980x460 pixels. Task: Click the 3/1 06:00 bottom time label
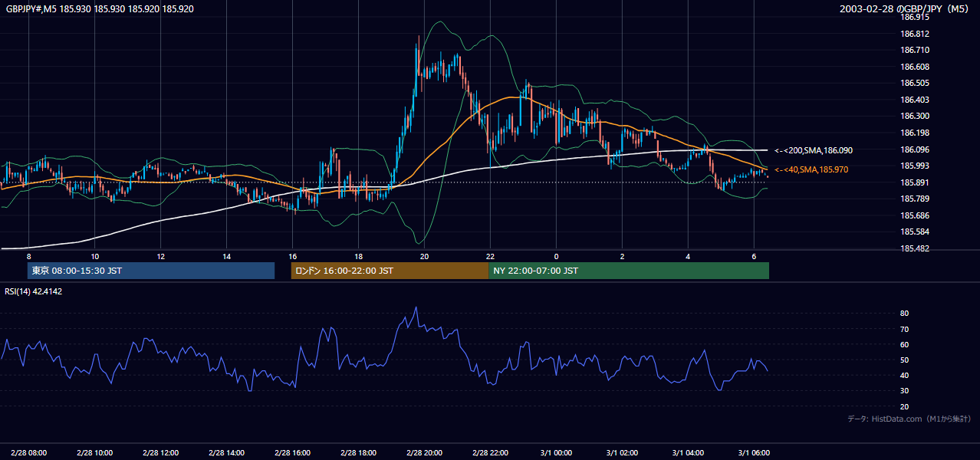click(x=754, y=453)
